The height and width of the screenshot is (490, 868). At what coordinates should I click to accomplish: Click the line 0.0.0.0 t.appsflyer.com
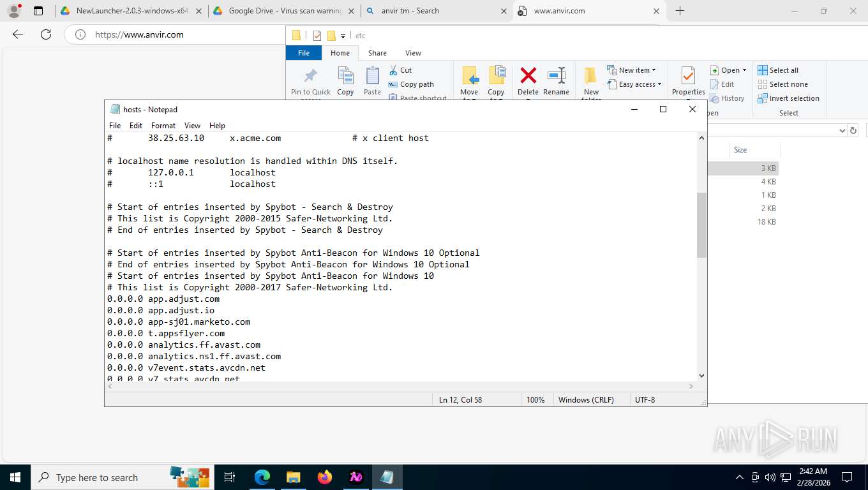[166, 333]
